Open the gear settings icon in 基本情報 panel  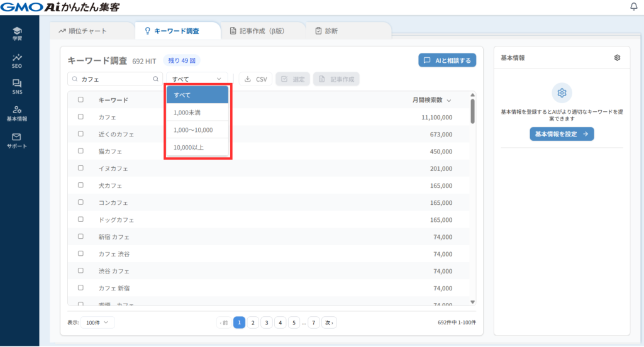click(617, 58)
